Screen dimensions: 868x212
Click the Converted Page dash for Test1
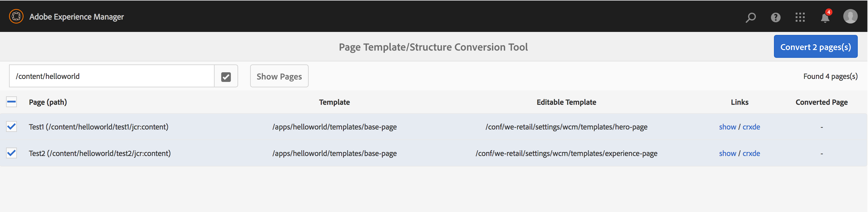(822, 127)
